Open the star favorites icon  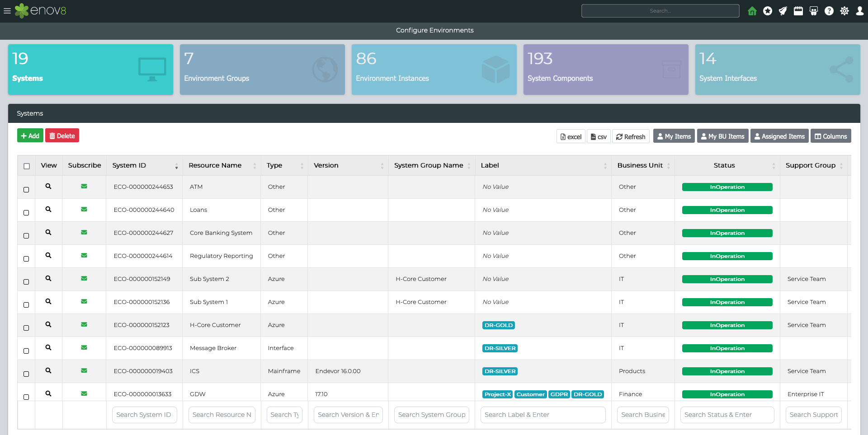coord(768,11)
